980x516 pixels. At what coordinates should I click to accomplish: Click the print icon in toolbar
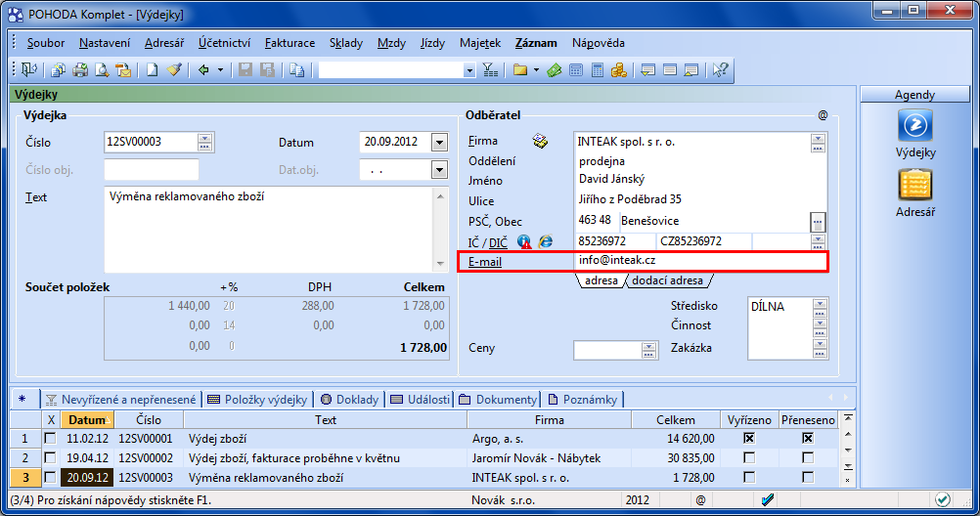coord(80,70)
